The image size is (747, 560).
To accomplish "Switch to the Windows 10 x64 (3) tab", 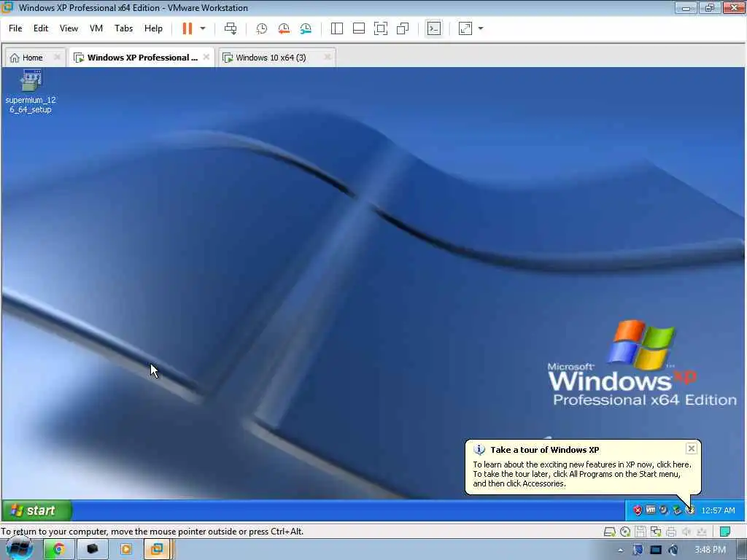I will (271, 58).
